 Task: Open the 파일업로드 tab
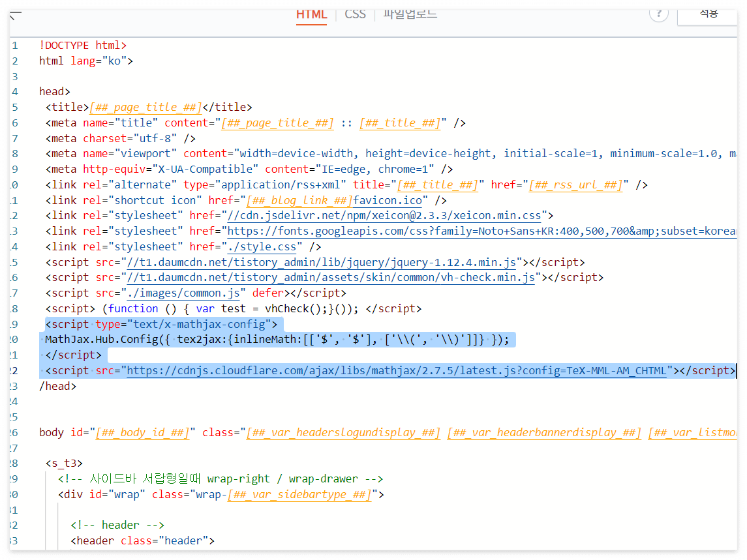[x=410, y=15]
